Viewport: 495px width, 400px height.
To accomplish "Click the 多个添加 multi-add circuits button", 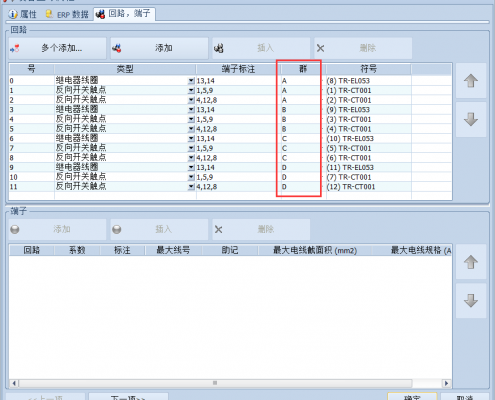I will point(57,48).
